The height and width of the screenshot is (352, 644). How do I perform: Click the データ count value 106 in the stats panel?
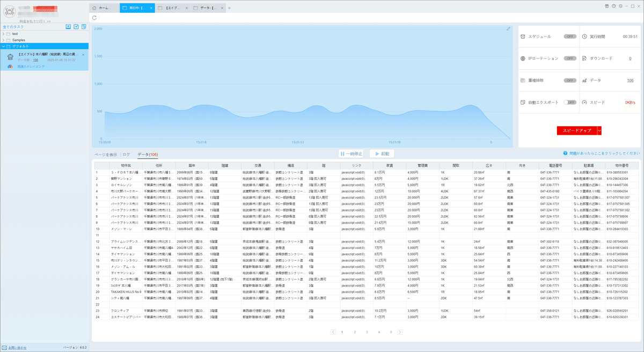(x=630, y=80)
